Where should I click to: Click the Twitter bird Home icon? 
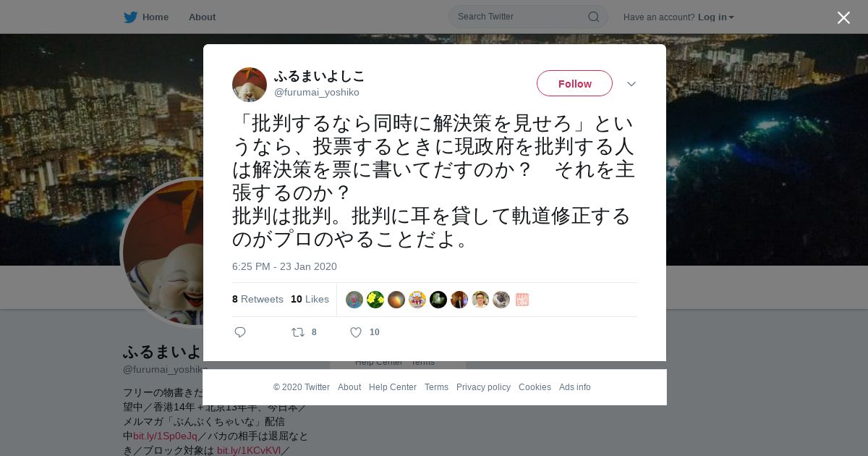130,17
